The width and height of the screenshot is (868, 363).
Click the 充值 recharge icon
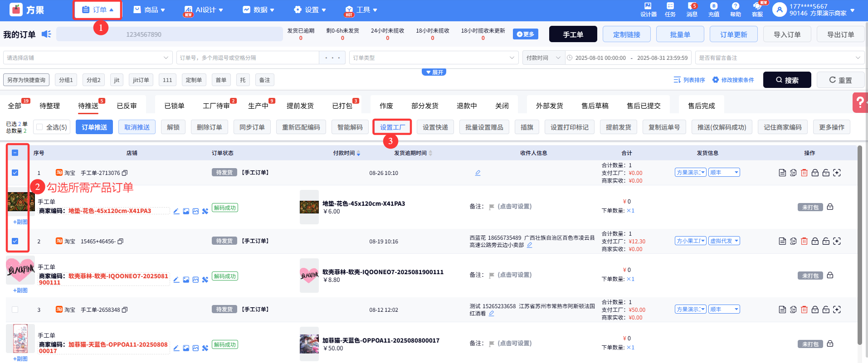[713, 9]
